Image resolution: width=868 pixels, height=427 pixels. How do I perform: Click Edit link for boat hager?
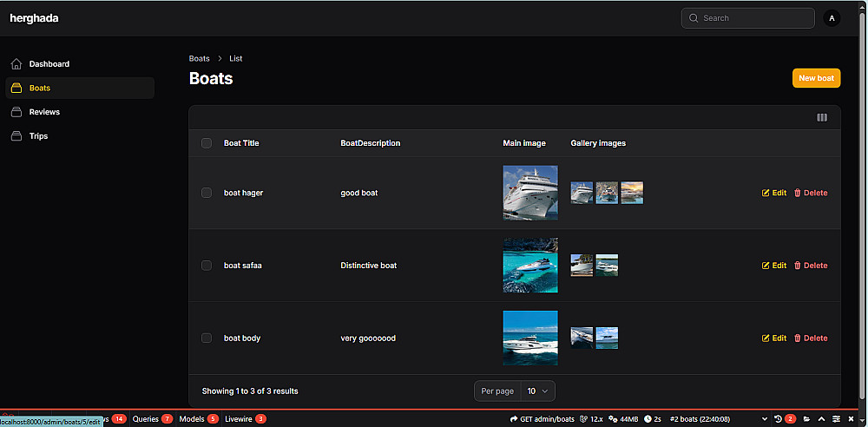(774, 193)
